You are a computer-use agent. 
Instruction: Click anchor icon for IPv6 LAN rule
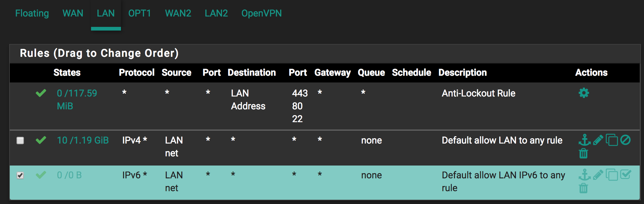[x=584, y=175]
